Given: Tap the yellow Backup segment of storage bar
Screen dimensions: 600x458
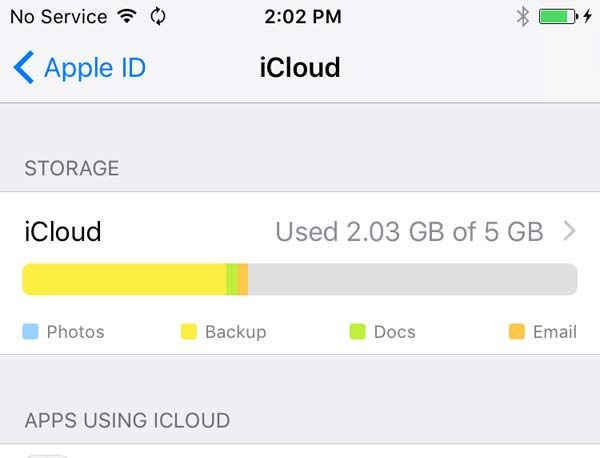Looking at the screenshot, I should coord(124,279).
